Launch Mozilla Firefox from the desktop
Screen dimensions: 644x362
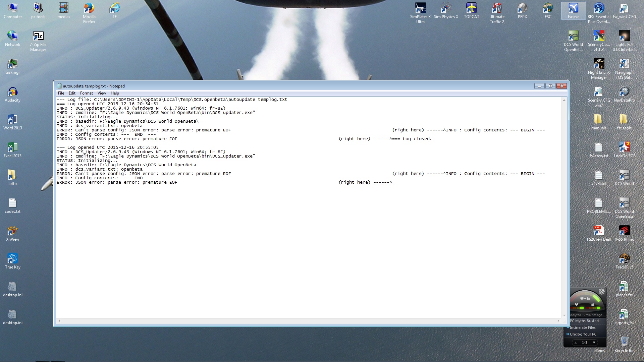pos(89,13)
